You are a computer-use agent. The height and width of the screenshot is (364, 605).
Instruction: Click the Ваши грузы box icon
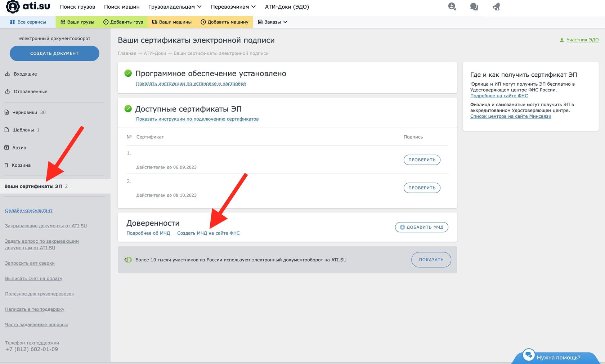coord(63,22)
